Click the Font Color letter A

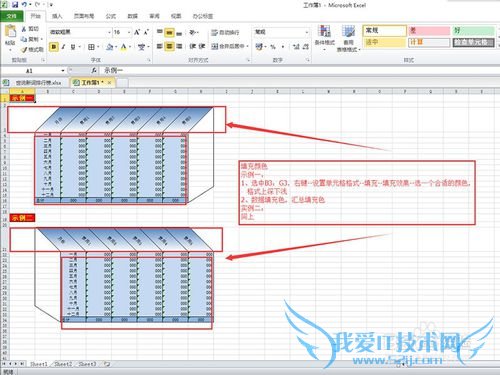click(x=124, y=47)
